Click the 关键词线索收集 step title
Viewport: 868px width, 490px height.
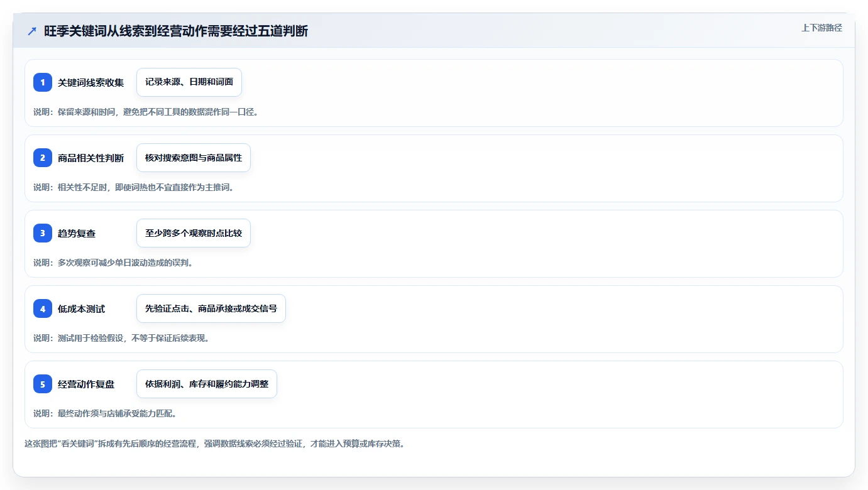click(x=91, y=82)
